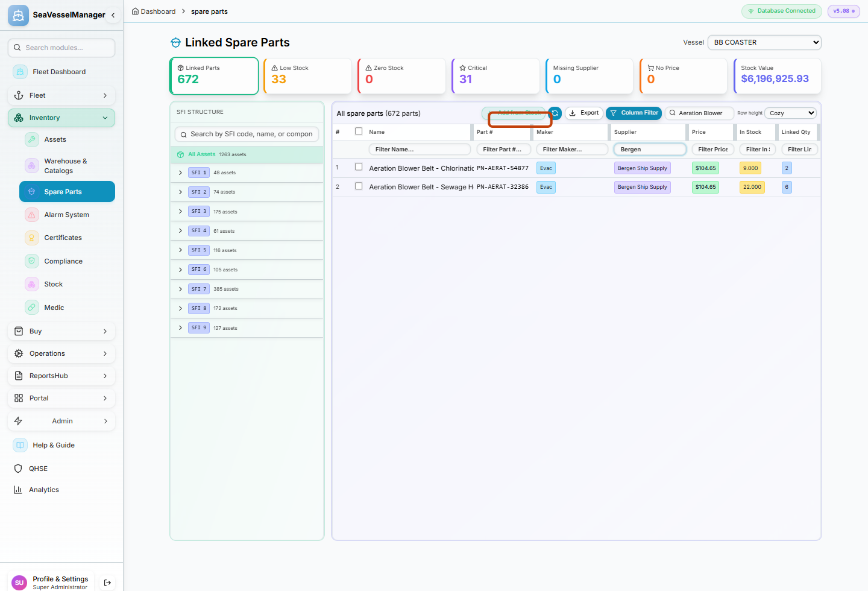Expand the SFI 9 tree node
868x591 pixels.
pos(180,327)
